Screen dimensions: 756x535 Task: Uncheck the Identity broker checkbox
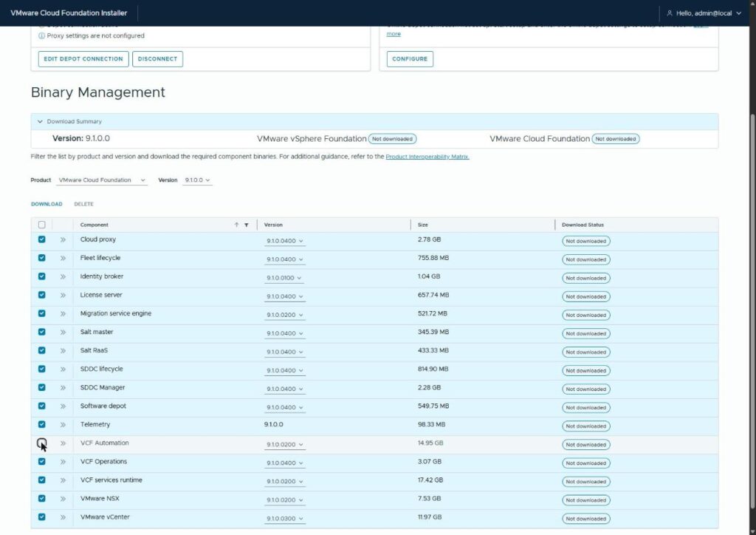(x=42, y=276)
